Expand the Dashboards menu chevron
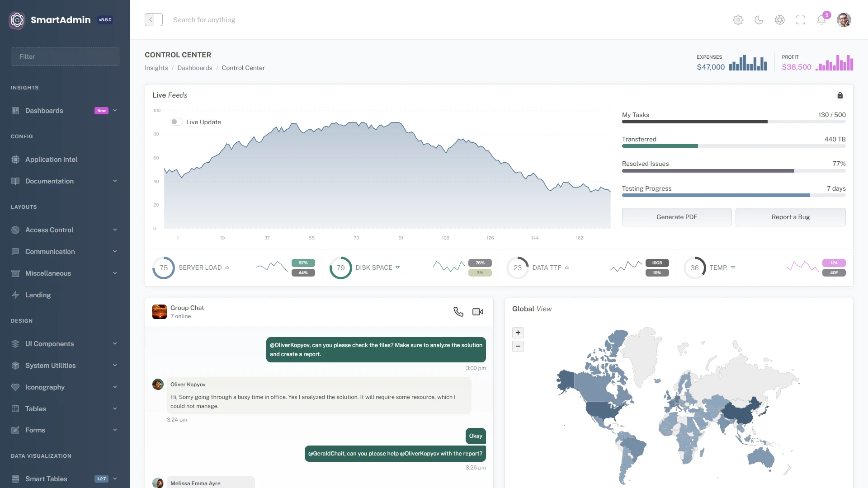 tap(115, 111)
